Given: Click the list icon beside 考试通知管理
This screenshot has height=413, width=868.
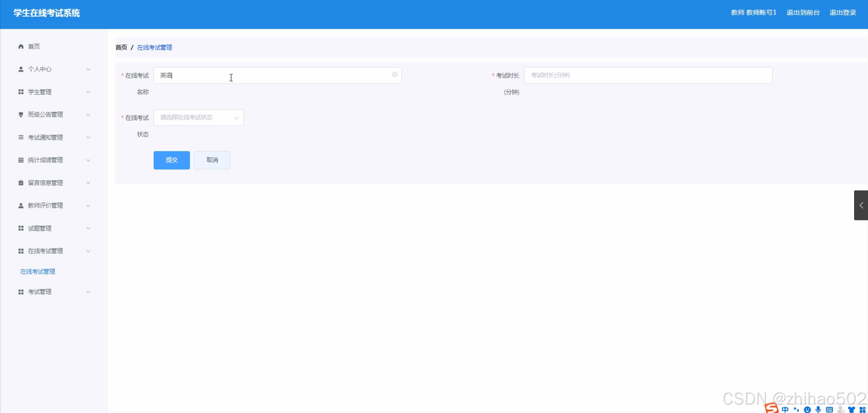Looking at the screenshot, I should 21,137.
